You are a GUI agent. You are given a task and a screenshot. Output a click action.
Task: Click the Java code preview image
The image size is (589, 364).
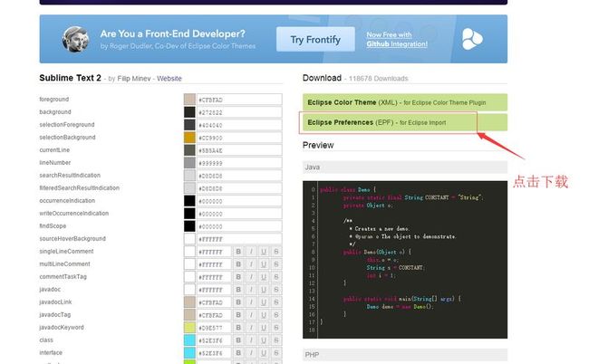(405, 260)
